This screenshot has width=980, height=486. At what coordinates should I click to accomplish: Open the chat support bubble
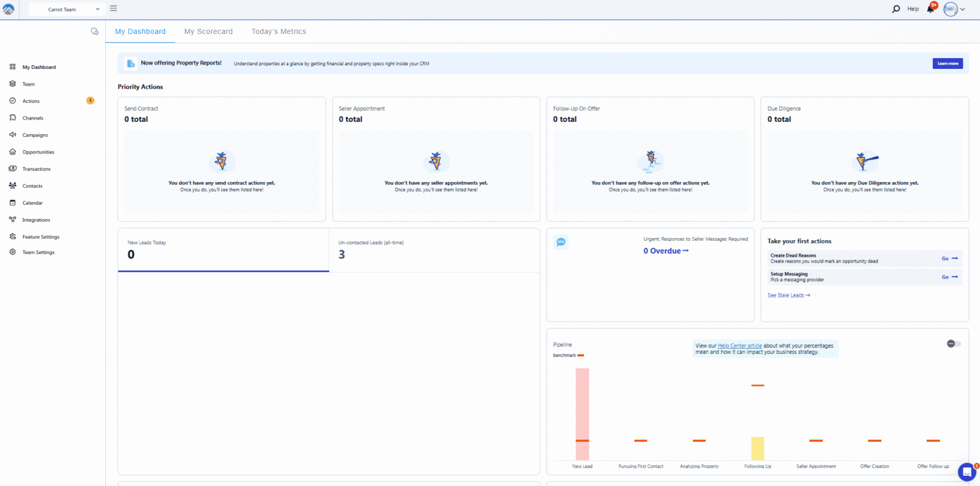(x=967, y=472)
